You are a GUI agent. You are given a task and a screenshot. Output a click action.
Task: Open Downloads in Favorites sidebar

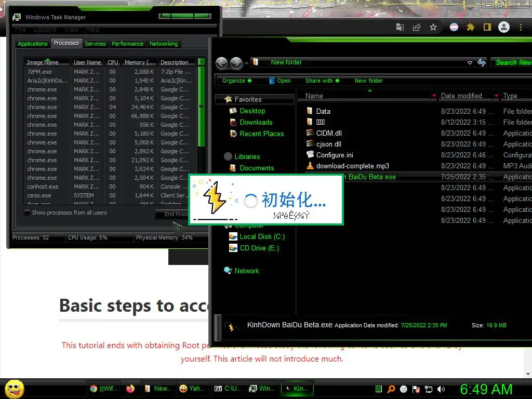pos(256,123)
